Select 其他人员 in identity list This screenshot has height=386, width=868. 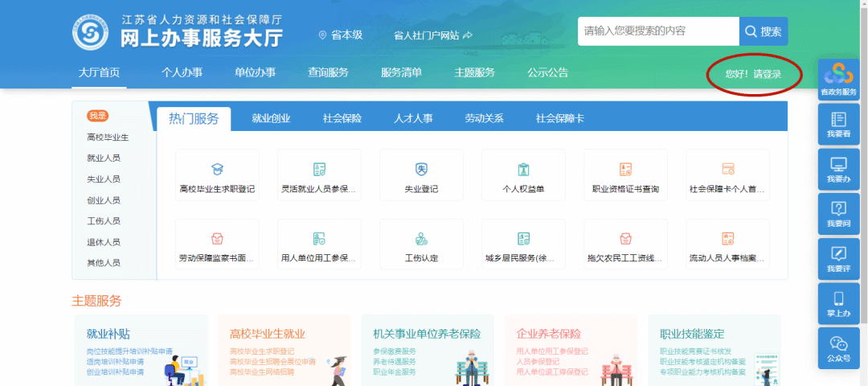click(x=104, y=262)
